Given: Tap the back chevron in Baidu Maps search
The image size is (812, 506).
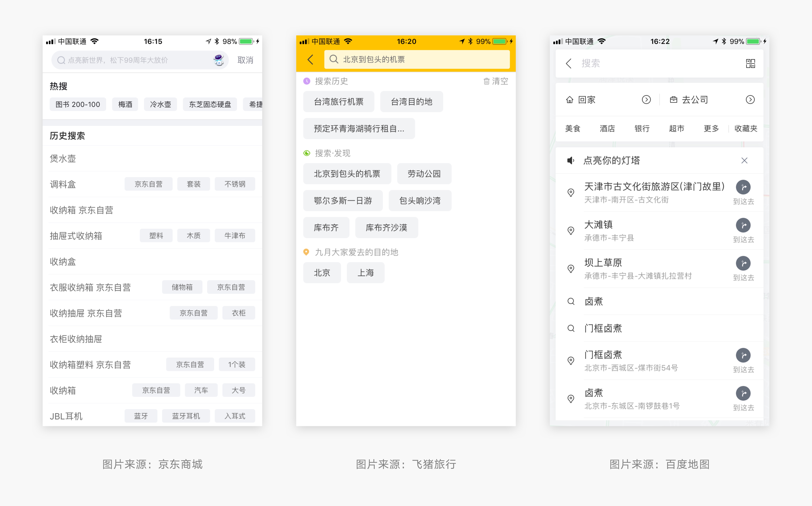Looking at the screenshot, I should pos(569,63).
